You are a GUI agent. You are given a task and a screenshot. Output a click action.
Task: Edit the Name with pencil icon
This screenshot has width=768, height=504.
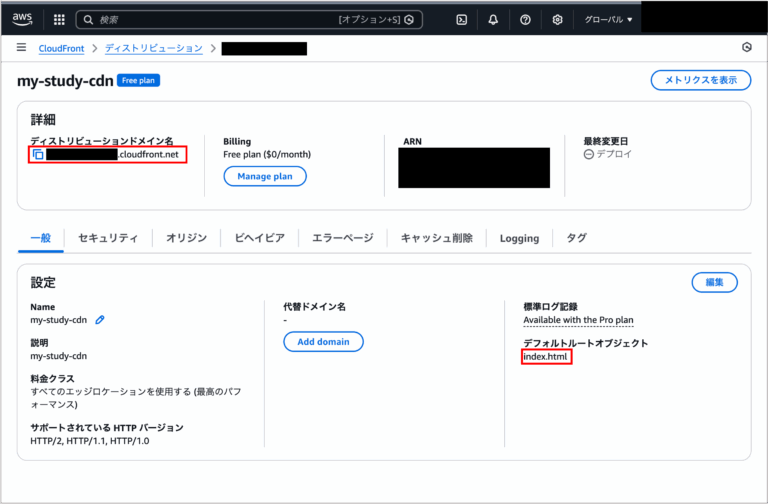click(100, 320)
